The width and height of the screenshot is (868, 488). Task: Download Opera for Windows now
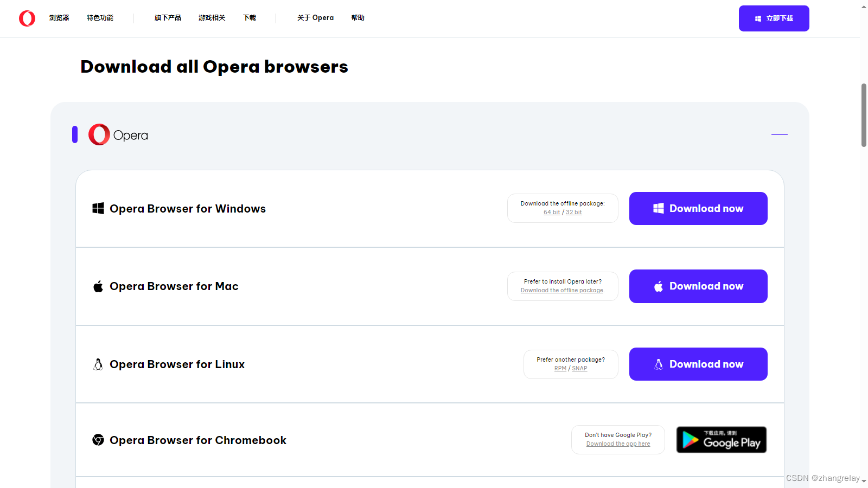698,208
